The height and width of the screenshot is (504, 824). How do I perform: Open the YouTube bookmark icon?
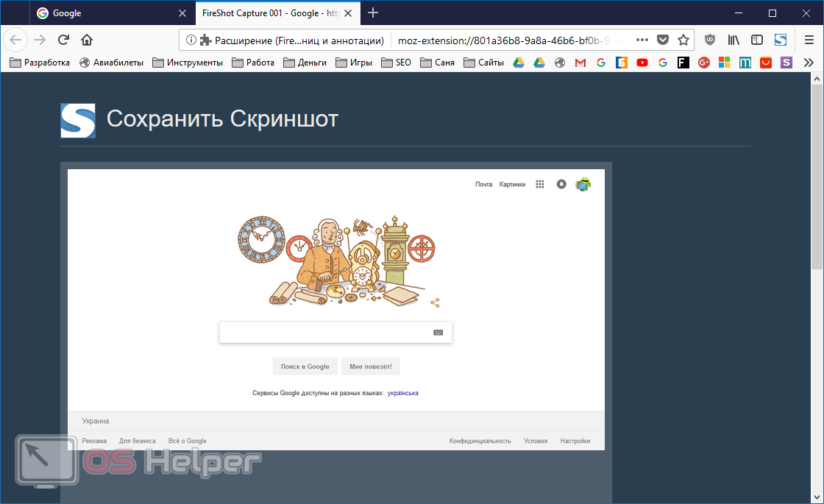tap(642, 63)
